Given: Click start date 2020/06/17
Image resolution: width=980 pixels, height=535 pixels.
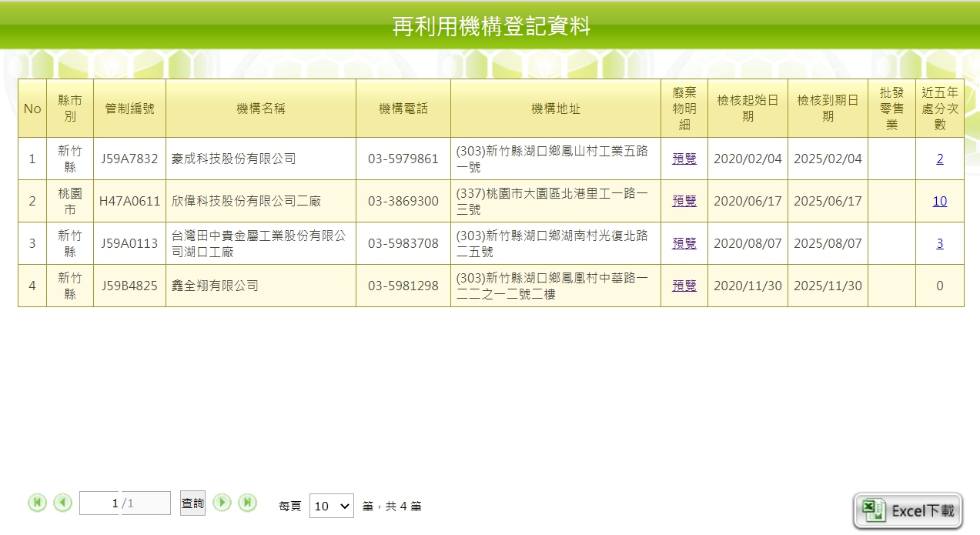Looking at the screenshot, I should coord(748,201).
